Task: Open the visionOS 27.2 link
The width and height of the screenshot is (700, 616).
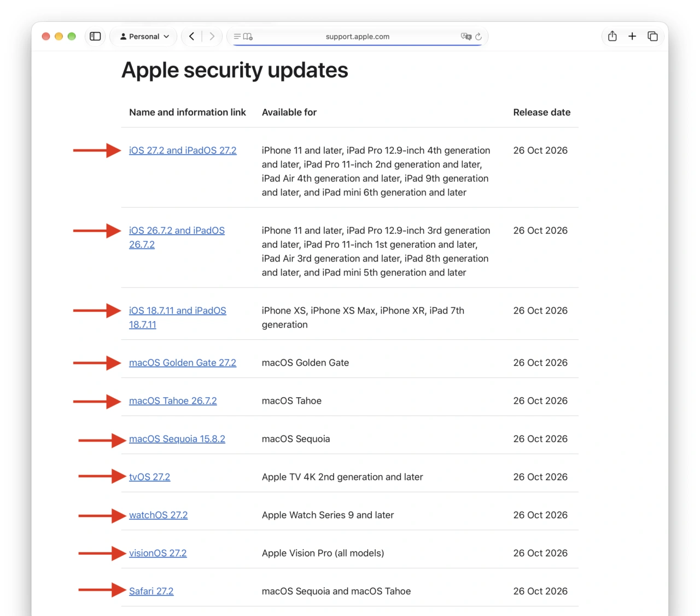Action: click(x=158, y=553)
